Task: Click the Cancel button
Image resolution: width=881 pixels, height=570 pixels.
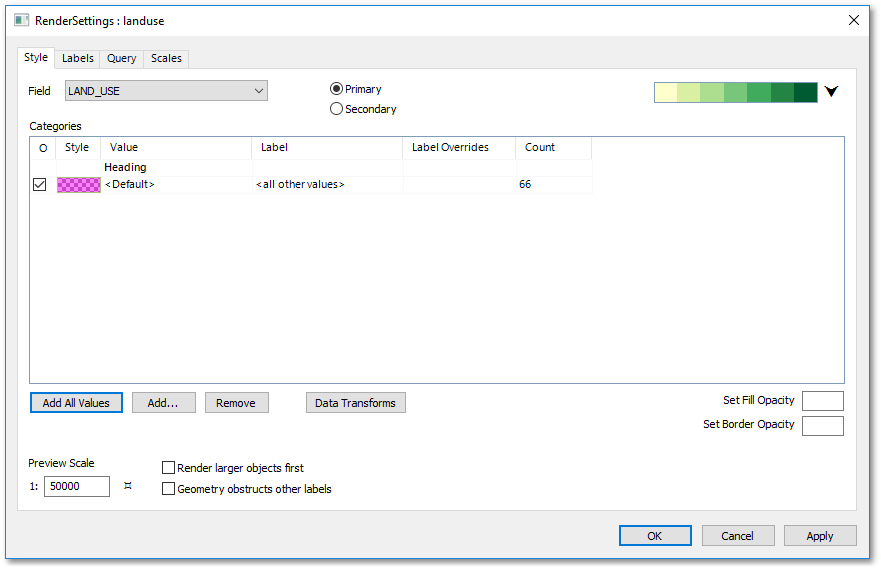Action: point(738,535)
